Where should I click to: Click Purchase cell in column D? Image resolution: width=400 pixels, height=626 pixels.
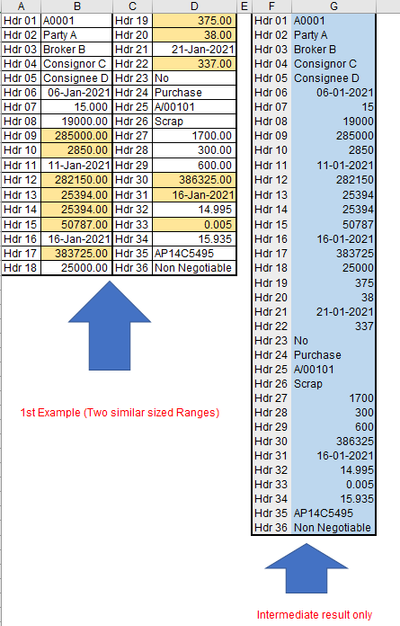coord(194,93)
